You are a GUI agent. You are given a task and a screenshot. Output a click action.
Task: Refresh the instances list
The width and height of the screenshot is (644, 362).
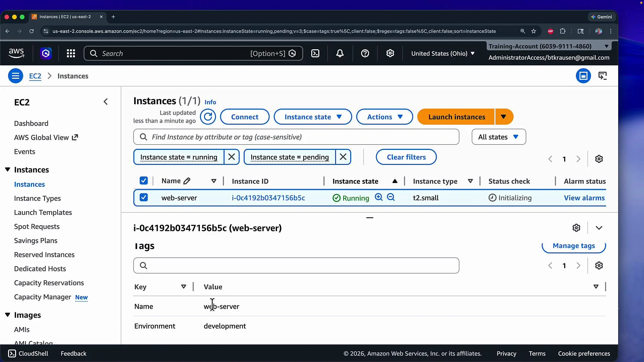(x=208, y=117)
